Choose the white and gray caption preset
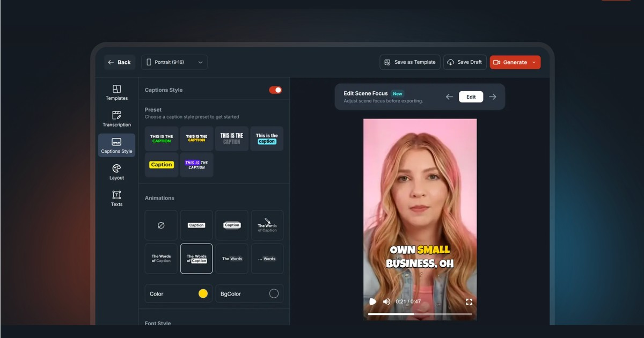The width and height of the screenshot is (644, 338). pos(232,138)
